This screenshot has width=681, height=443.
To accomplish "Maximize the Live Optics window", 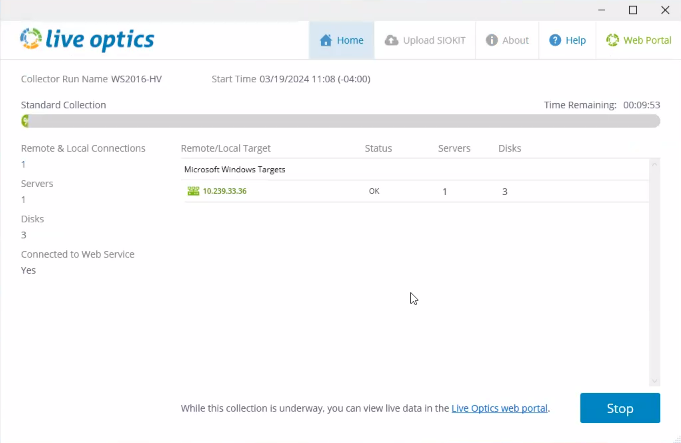I will [632, 10].
